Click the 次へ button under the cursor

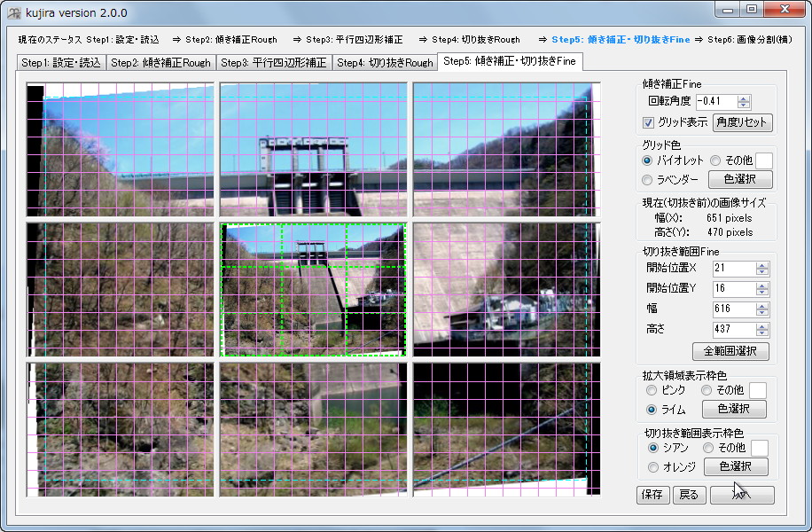(x=742, y=495)
